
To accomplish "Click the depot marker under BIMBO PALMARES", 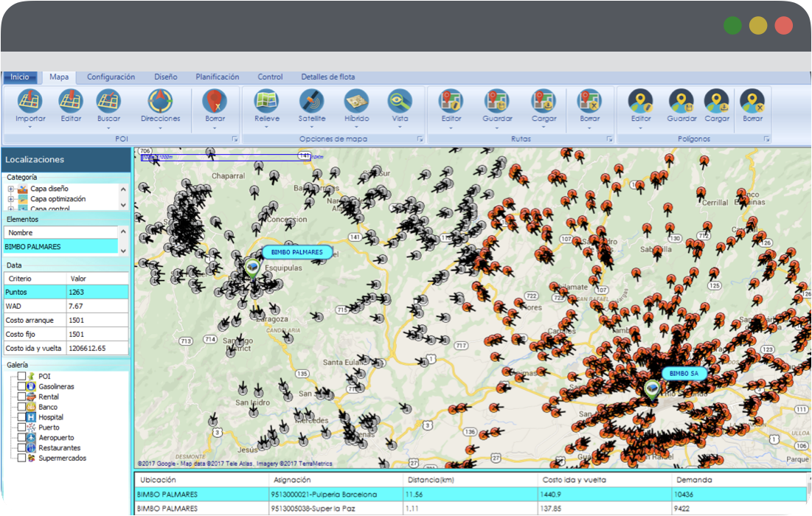I will click(252, 268).
